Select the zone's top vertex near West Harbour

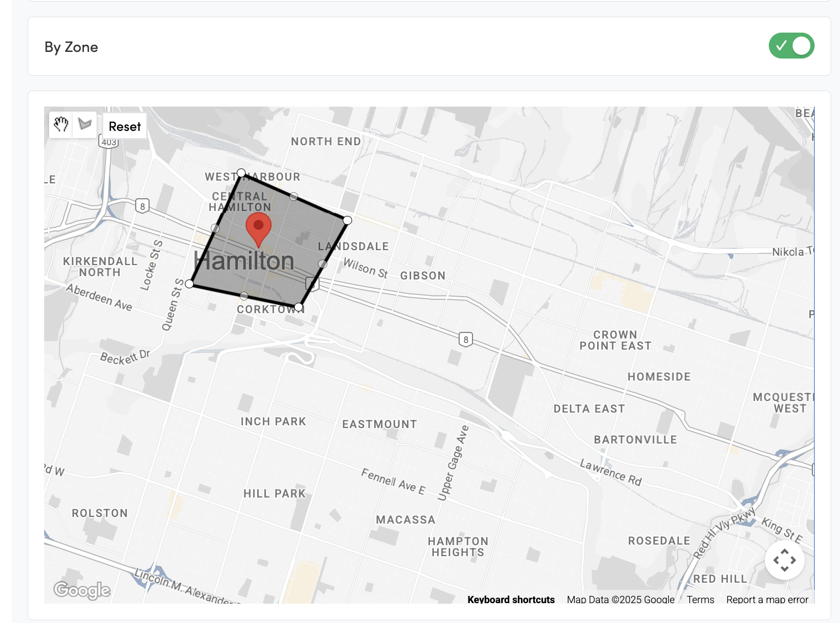[x=241, y=173]
